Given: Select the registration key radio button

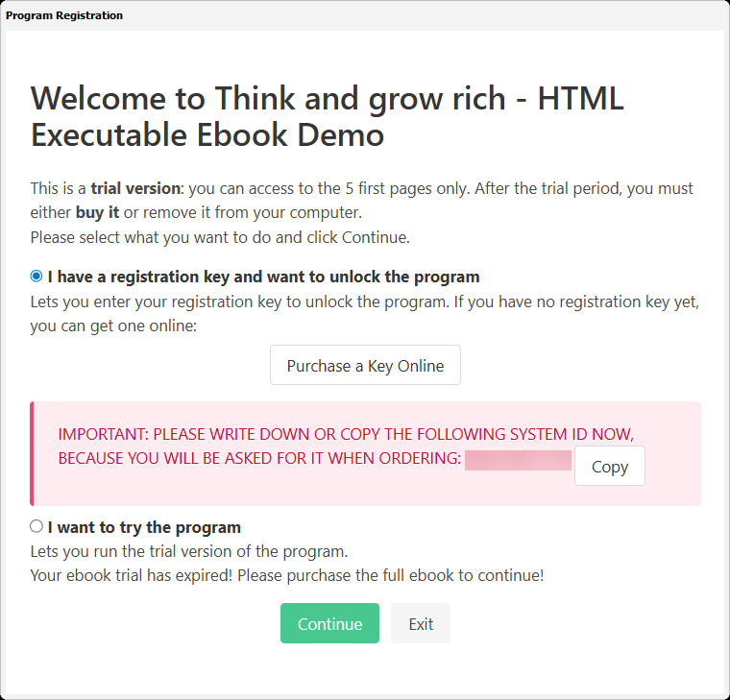Looking at the screenshot, I should 36,277.
